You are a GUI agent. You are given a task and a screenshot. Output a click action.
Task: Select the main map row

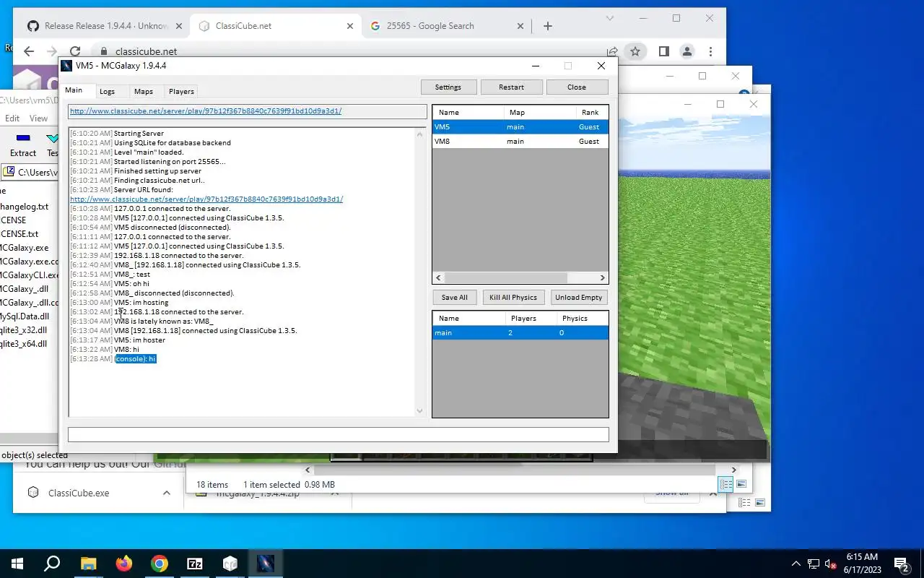(x=520, y=332)
